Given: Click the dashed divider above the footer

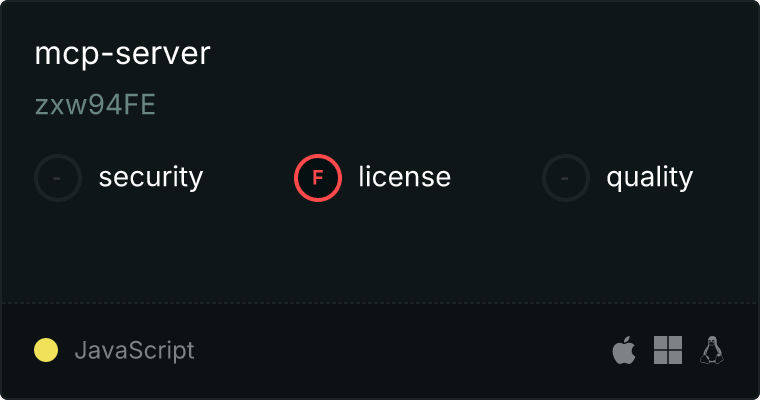Looking at the screenshot, I should pyautogui.click(x=380, y=303).
